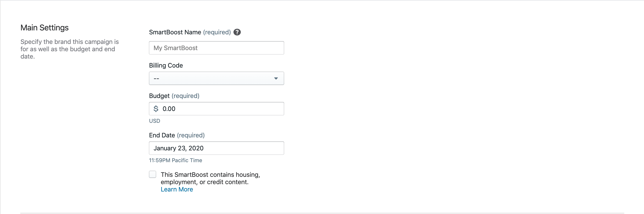This screenshot has height=214, width=644.
Task: Click the Billing Code dropdown arrow
Action: [x=276, y=79]
